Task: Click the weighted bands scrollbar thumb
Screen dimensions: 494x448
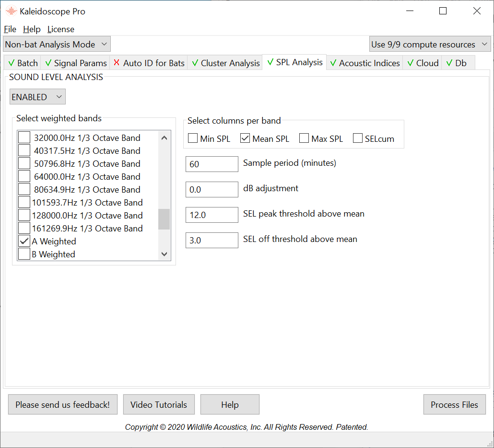Action: [164, 219]
